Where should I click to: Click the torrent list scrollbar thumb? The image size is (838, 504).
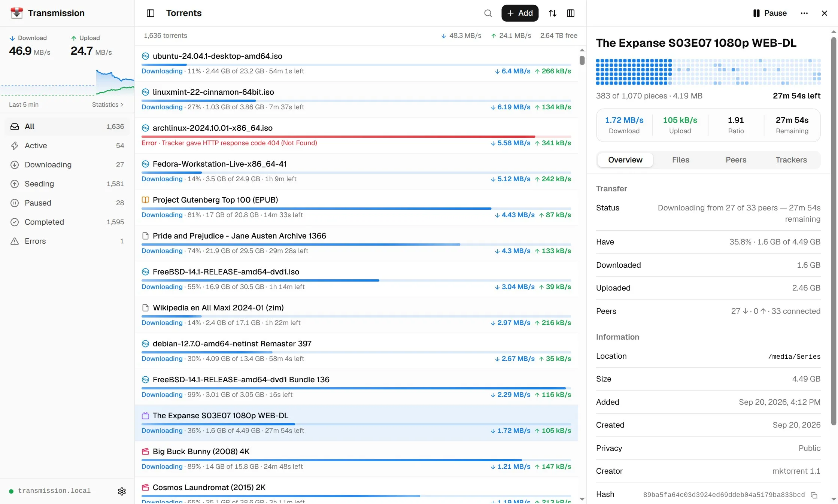582,60
